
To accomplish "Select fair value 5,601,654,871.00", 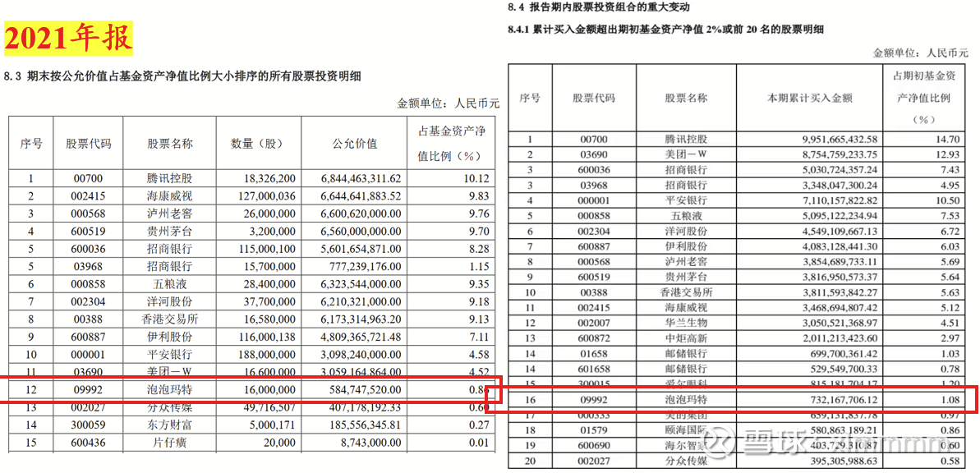I will 361,249.
